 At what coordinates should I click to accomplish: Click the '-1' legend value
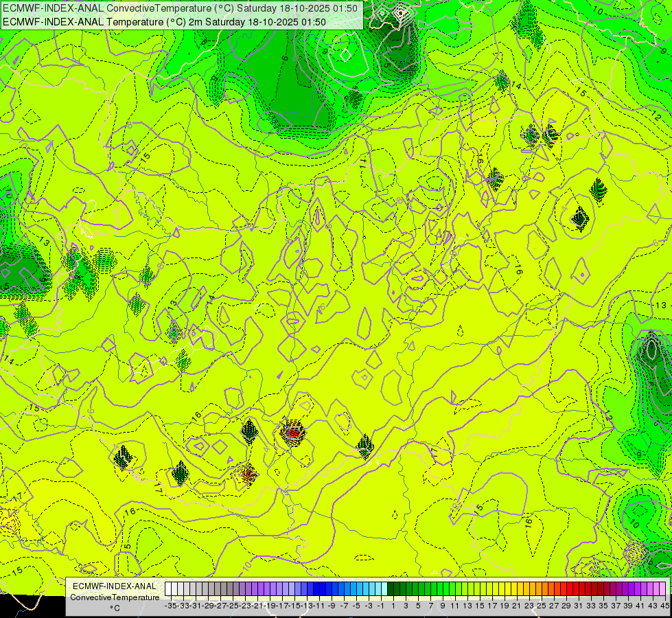click(382, 606)
